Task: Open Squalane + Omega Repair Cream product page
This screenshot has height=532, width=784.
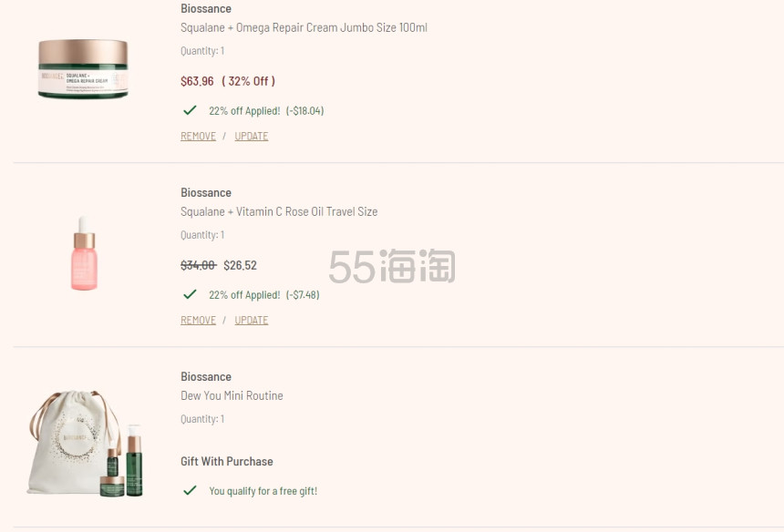Action: pyautogui.click(x=304, y=27)
